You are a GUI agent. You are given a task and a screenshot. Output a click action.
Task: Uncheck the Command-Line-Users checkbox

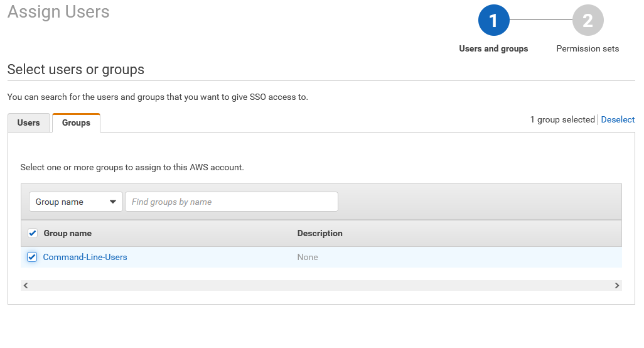(x=32, y=257)
